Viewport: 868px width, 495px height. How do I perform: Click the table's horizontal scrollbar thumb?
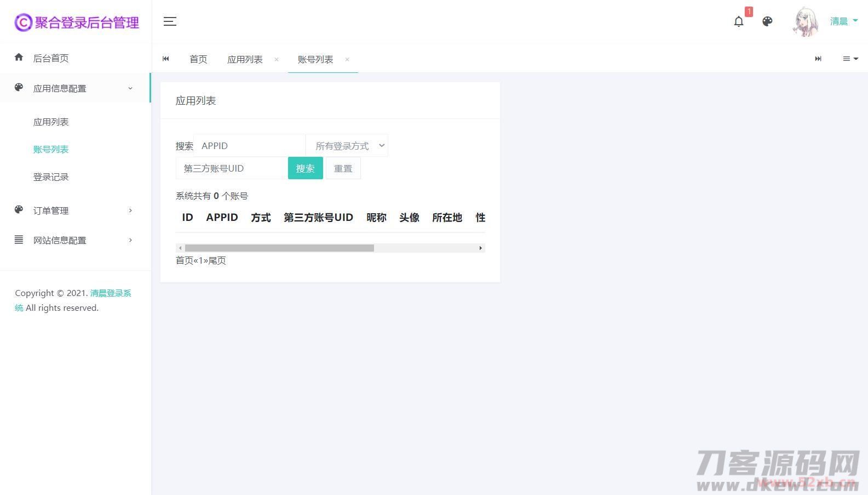point(279,248)
